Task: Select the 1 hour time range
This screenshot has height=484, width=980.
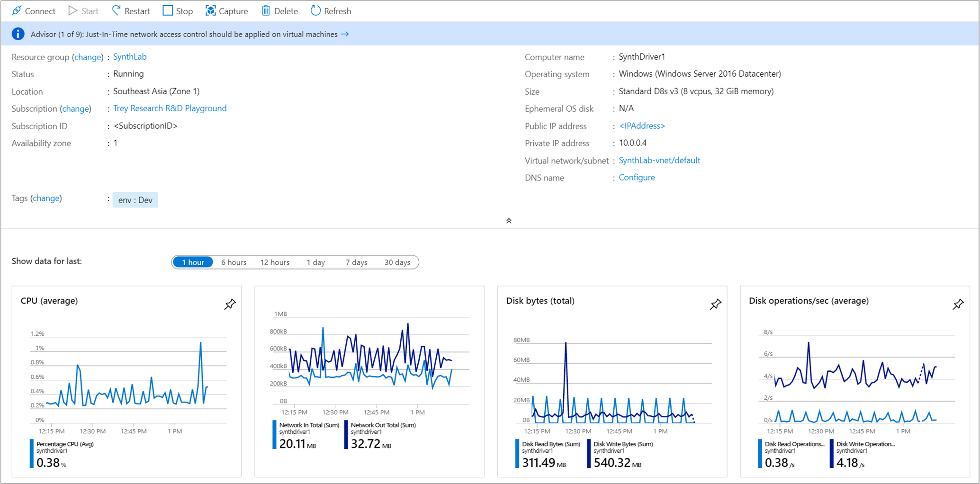Action: (x=193, y=262)
